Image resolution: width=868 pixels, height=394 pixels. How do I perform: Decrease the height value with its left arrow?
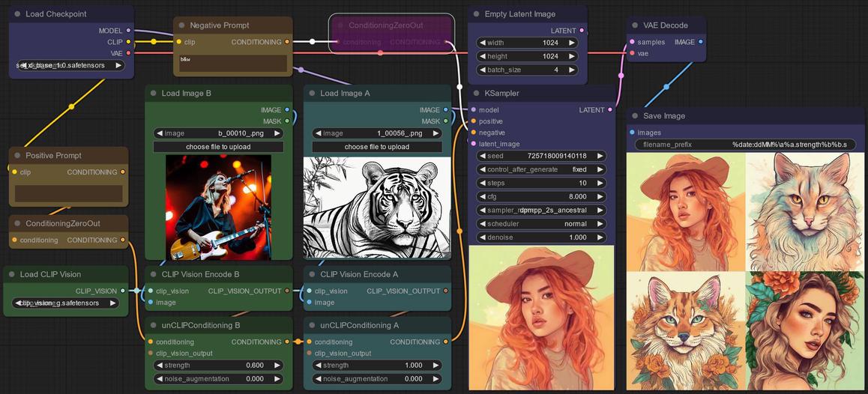tap(482, 56)
